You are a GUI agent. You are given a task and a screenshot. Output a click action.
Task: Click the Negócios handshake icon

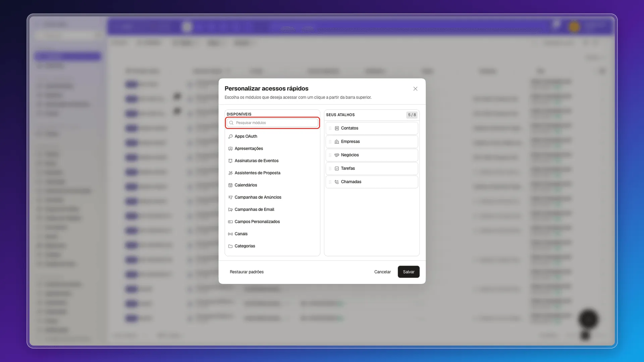point(337,155)
